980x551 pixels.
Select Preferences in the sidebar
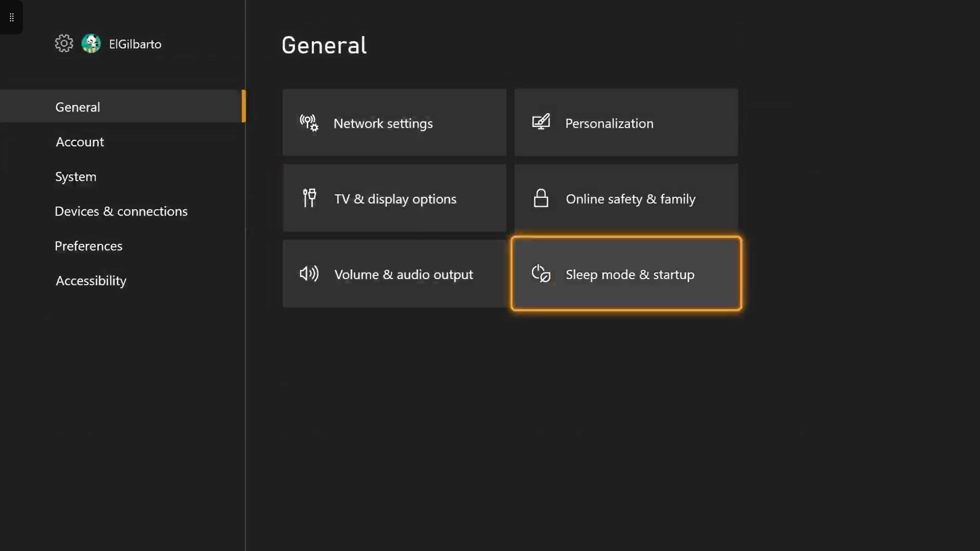89,246
